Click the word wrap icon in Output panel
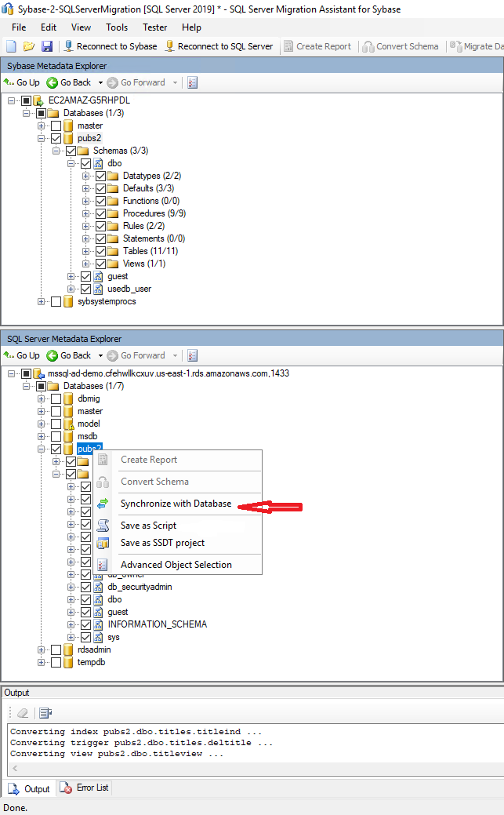The height and width of the screenshot is (815, 504). pos(45,713)
